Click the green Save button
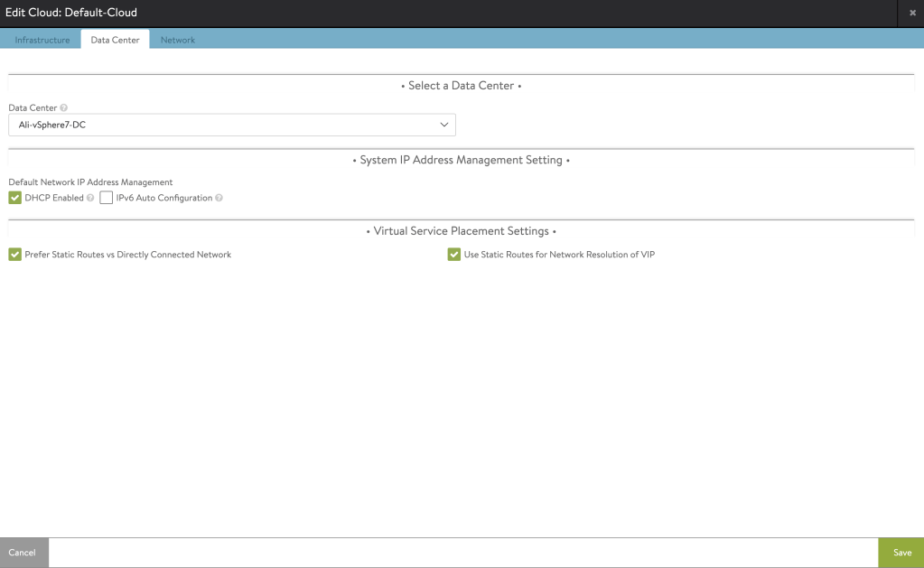The image size is (924, 568). [x=901, y=553]
